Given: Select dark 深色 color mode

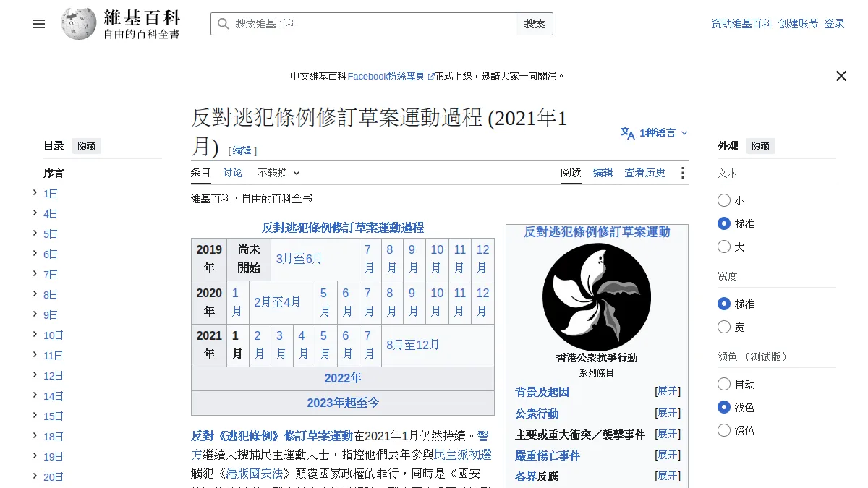Looking at the screenshot, I should point(724,430).
